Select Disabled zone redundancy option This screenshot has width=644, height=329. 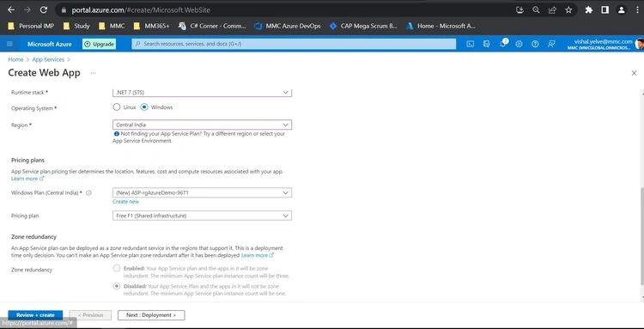117,286
